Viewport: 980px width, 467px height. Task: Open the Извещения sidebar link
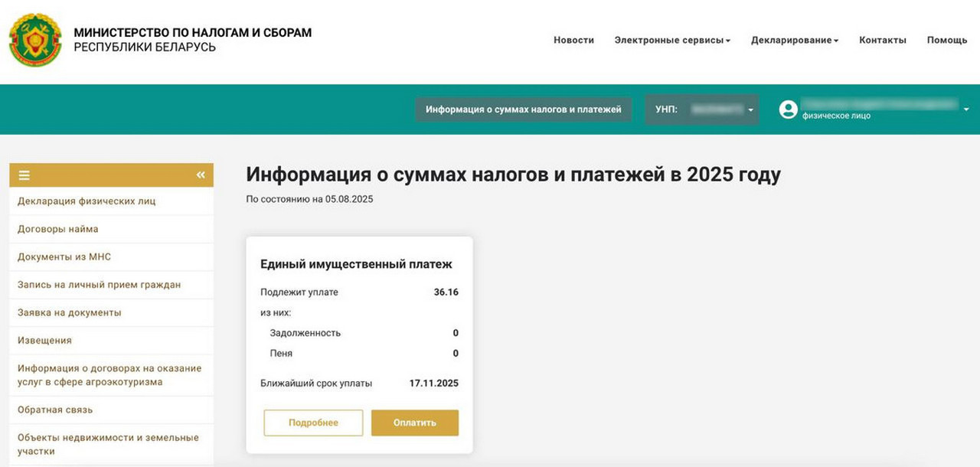click(x=44, y=341)
